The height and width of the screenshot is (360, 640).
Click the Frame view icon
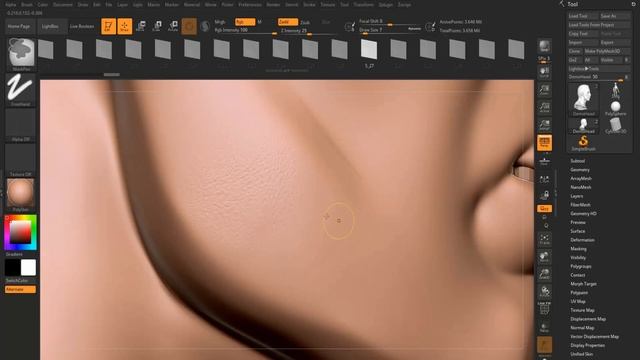coord(544,240)
